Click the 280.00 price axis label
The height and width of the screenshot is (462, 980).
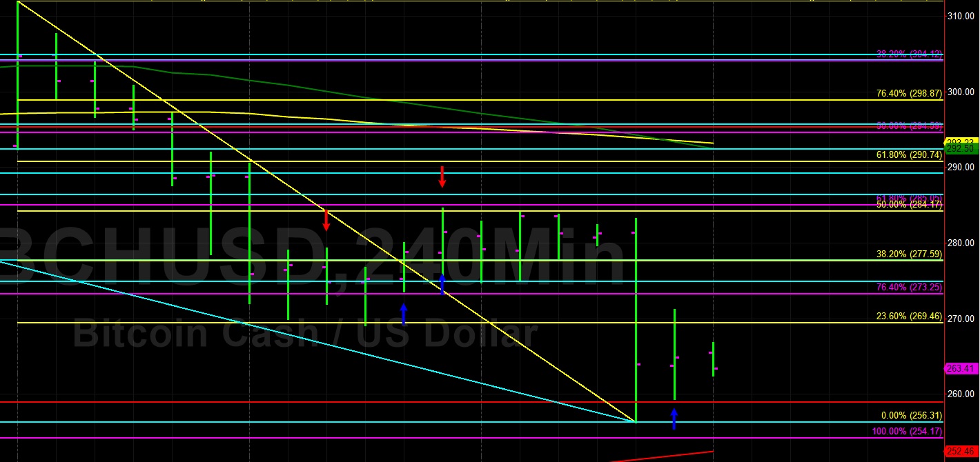[960, 243]
